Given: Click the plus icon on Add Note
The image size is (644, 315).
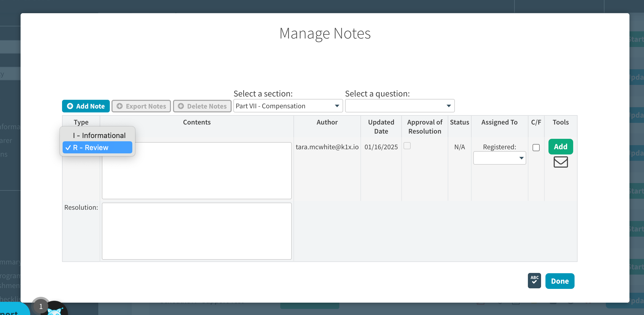Looking at the screenshot, I should pos(70,106).
